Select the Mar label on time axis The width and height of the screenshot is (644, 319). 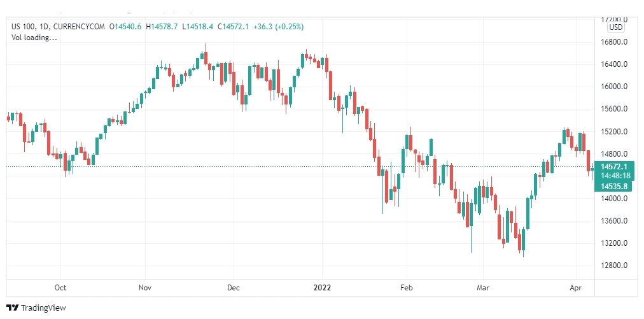tap(483, 287)
